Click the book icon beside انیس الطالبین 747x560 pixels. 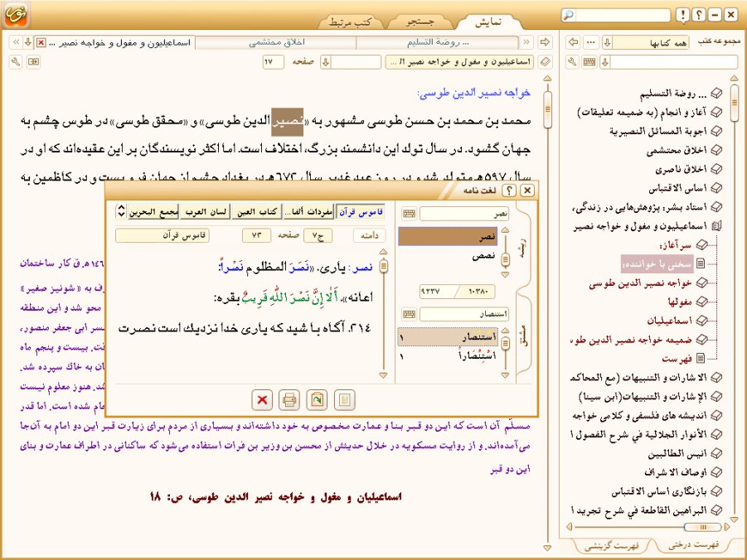tap(715, 453)
